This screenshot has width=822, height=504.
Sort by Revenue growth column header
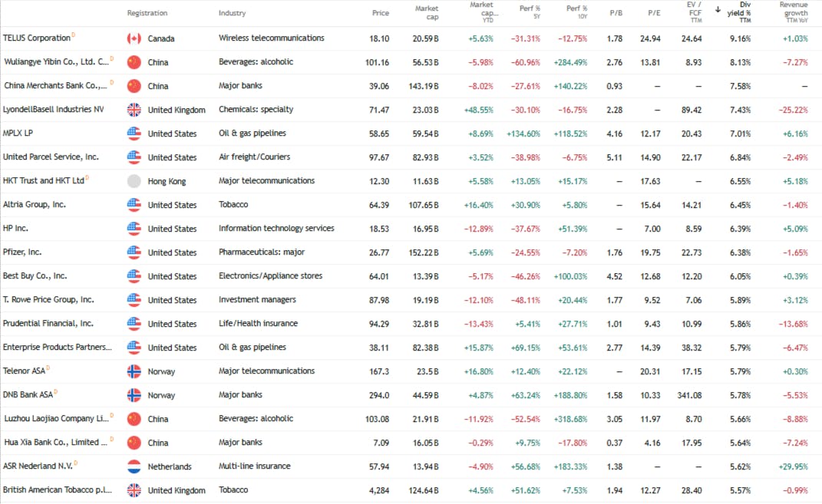(x=794, y=12)
